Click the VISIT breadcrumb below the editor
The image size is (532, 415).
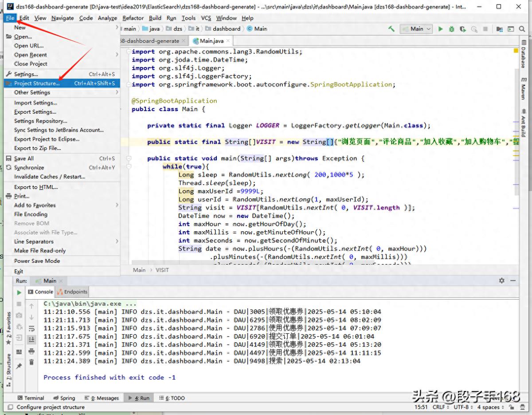coord(162,270)
